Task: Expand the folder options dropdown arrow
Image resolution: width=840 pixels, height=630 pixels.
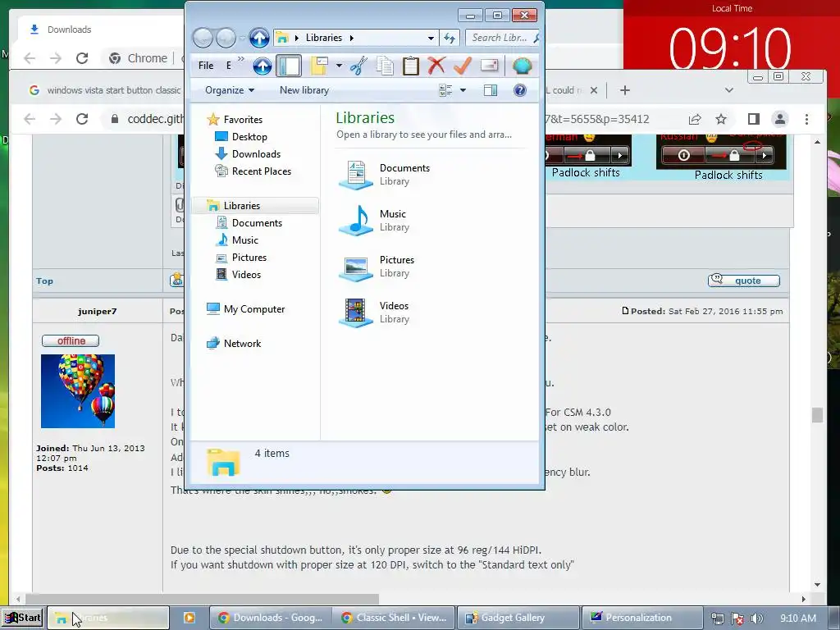Action: (x=339, y=66)
